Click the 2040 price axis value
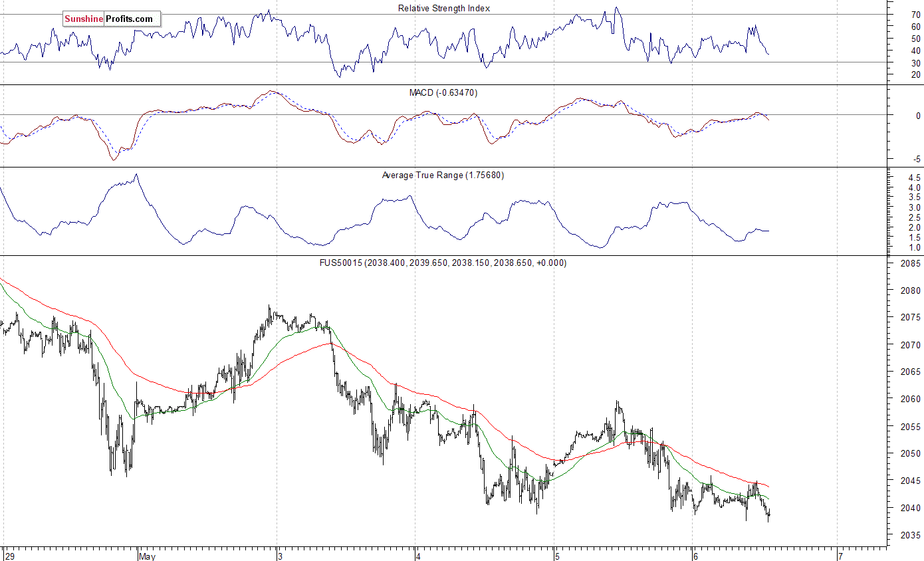Image resolution: width=924 pixels, height=561 pixels. tap(912, 508)
